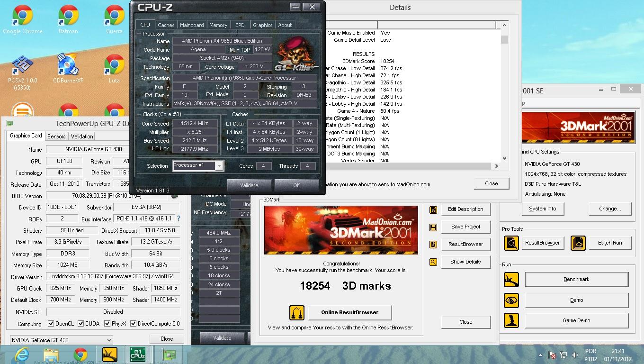Click horizontal scrollbar right arrow in Details
The height and width of the screenshot is (364, 644).
point(496,166)
